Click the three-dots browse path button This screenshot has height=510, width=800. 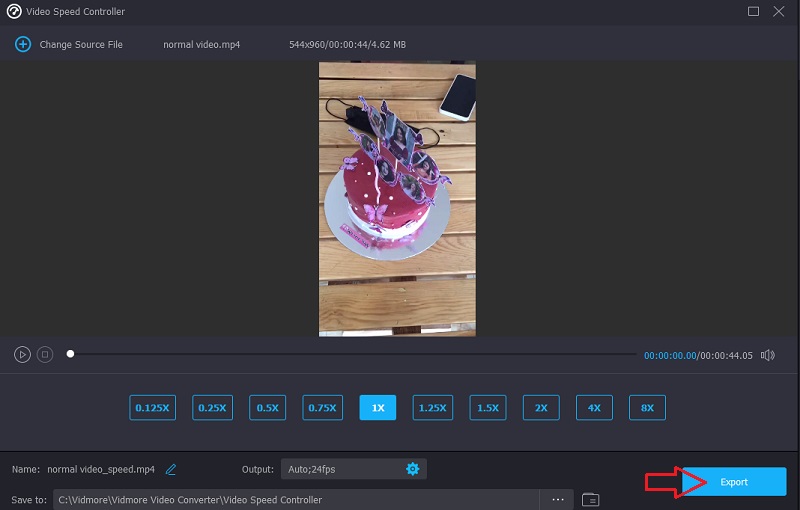coord(557,499)
